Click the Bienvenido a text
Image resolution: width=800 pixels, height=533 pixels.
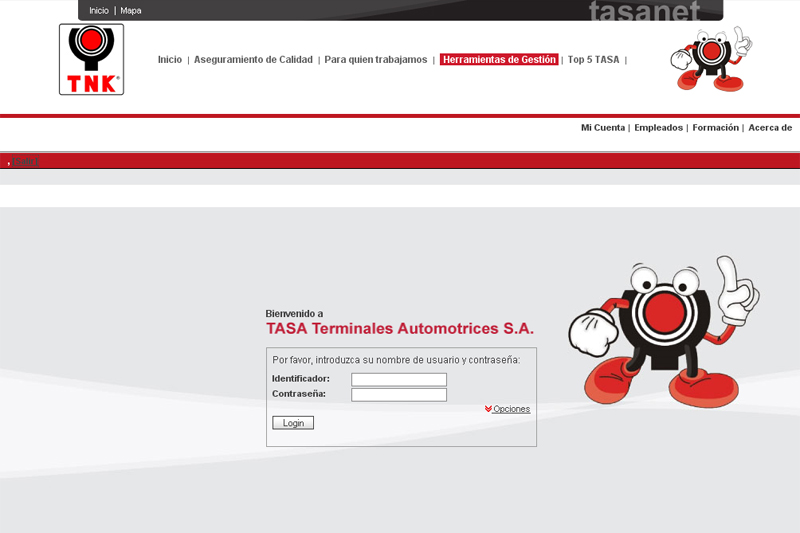294,314
